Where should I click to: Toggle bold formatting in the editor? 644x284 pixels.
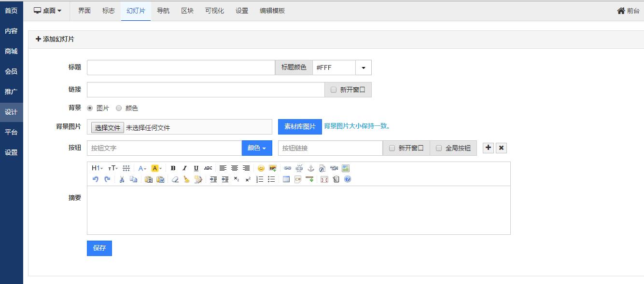173,168
